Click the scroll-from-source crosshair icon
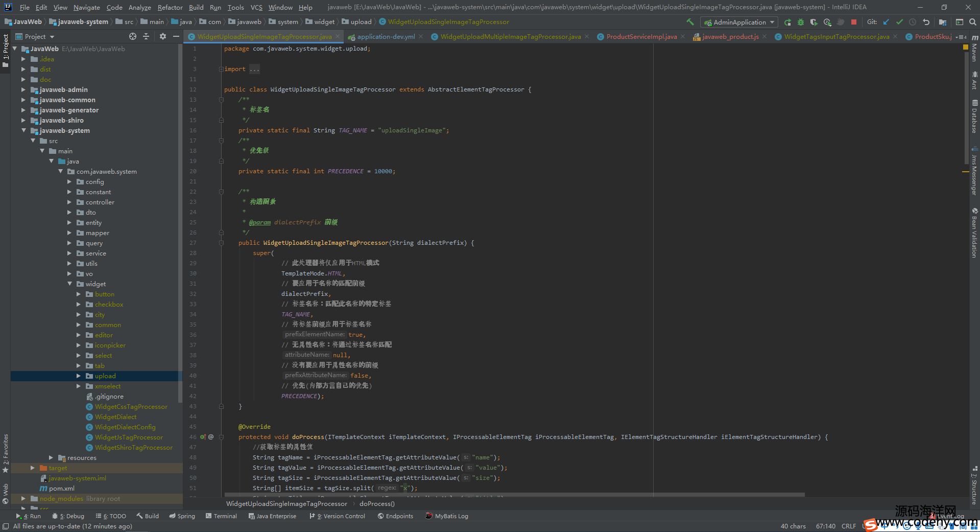The image size is (980, 532). (133, 36)
